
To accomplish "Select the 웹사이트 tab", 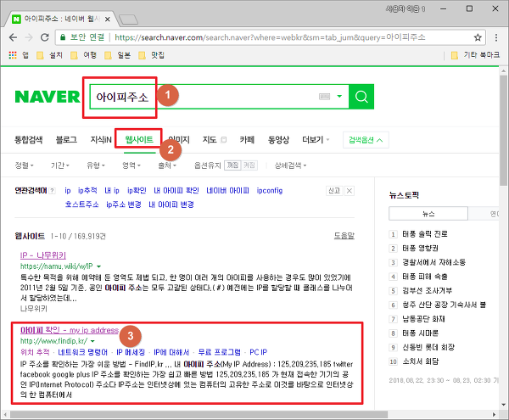I will [x=139, y=140].
